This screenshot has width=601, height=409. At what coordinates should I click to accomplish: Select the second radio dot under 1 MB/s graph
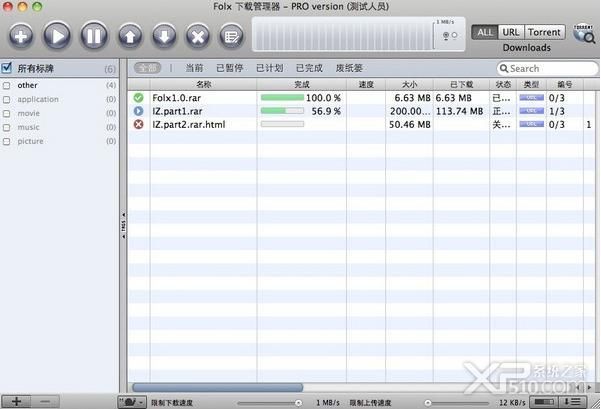pos(455,35)
